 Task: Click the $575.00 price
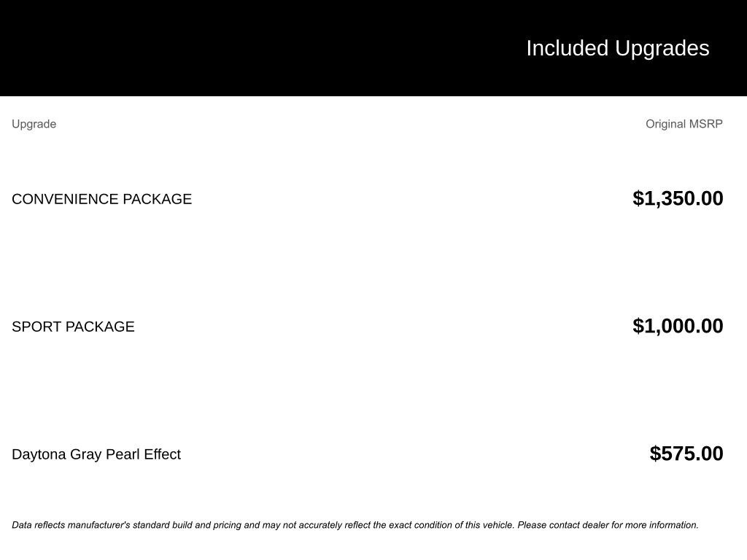coord(686,454)
